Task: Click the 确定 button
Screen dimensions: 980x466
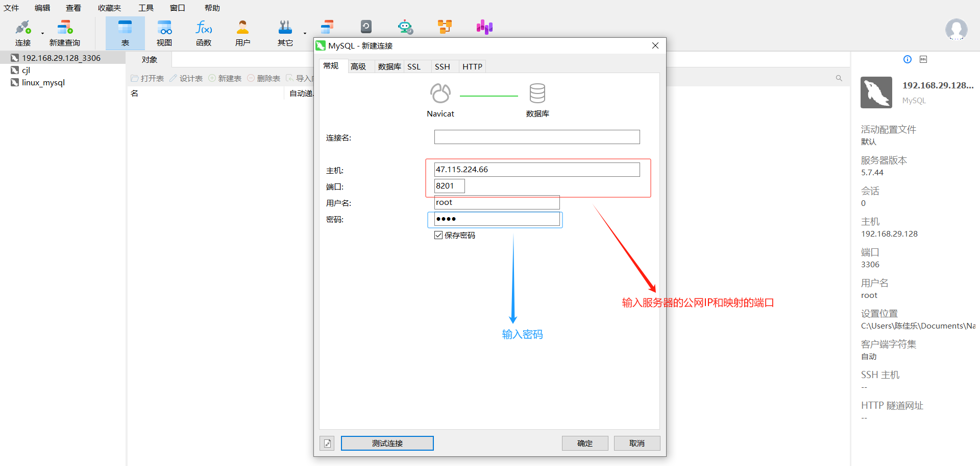Action: tap(585, 444)
